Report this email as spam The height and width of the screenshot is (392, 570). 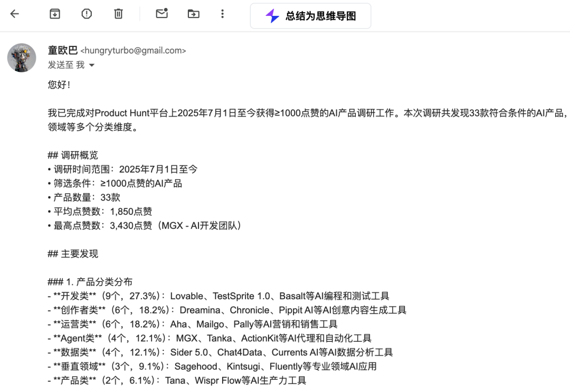(x=87, y=14)
